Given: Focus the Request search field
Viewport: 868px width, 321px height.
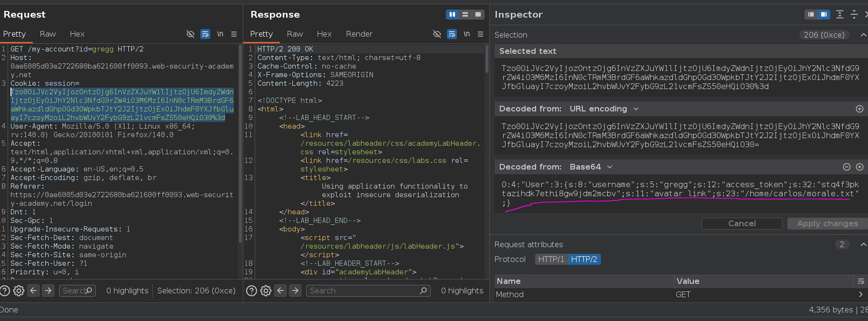Looking at the screenshot, I should 77,291.
